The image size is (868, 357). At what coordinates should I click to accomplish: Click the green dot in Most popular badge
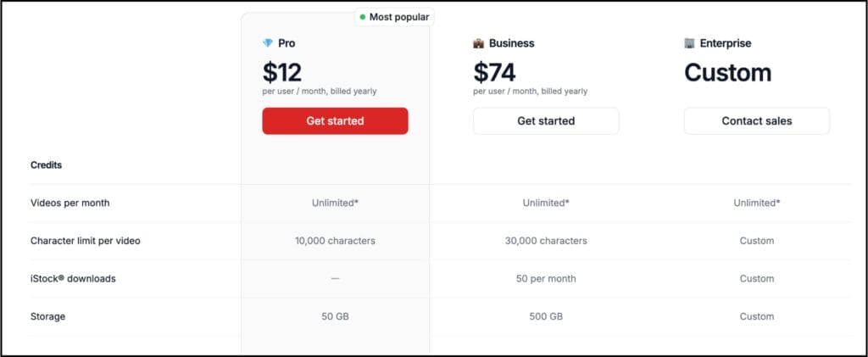pyautogui.click(x=363, y=17)
